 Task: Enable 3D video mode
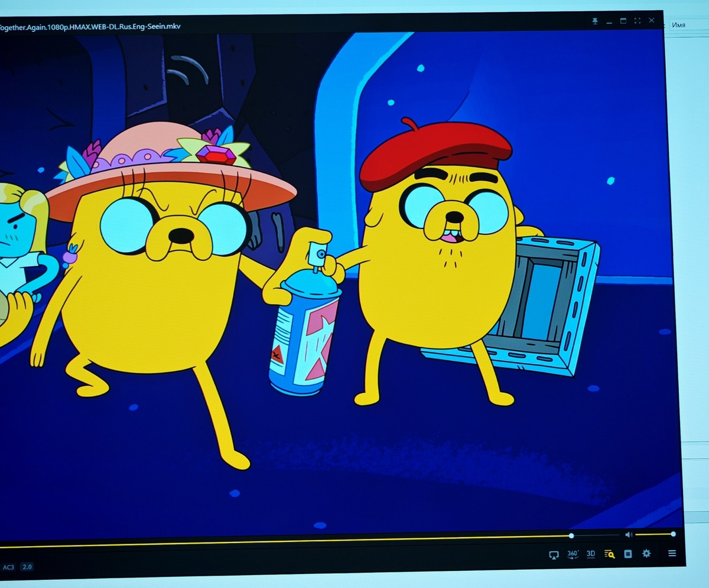[x=591, y=554]
